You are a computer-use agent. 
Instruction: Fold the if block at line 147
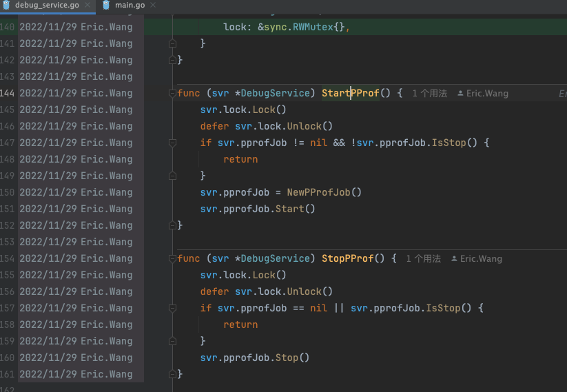172,143
